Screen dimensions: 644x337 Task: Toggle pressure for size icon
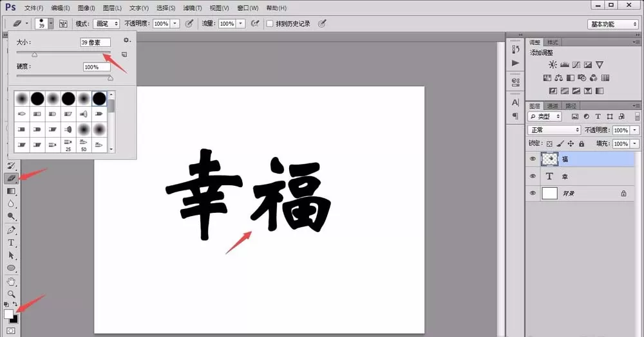(x=322, y=24)
